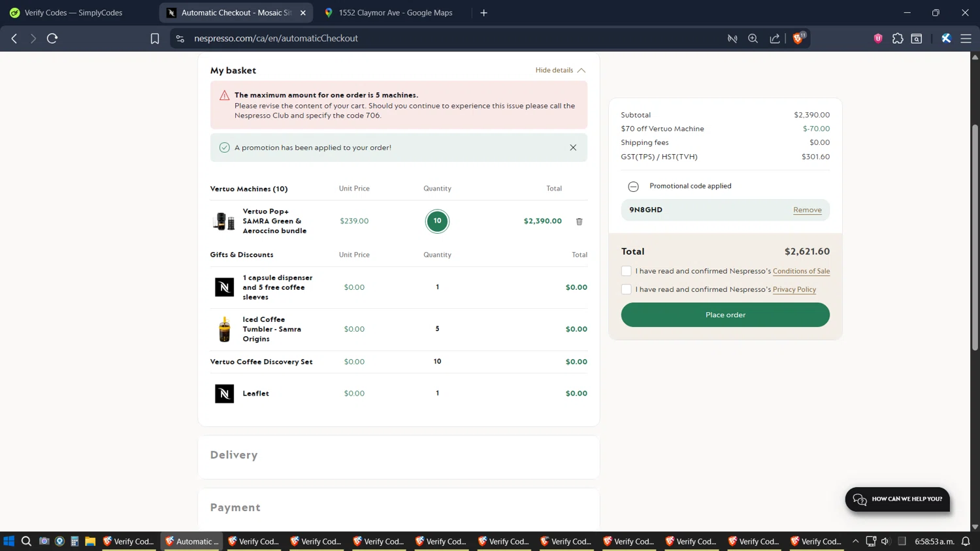Viewport: 980px width, 551px height.
Task: Click the scrollbar up arrow
Action: click(975, 57)
